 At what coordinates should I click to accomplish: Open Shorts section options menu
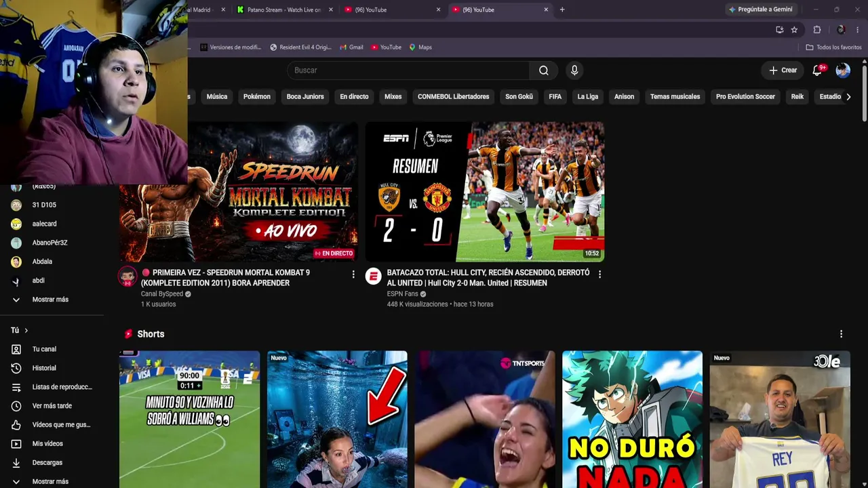(x=841, y=334)
